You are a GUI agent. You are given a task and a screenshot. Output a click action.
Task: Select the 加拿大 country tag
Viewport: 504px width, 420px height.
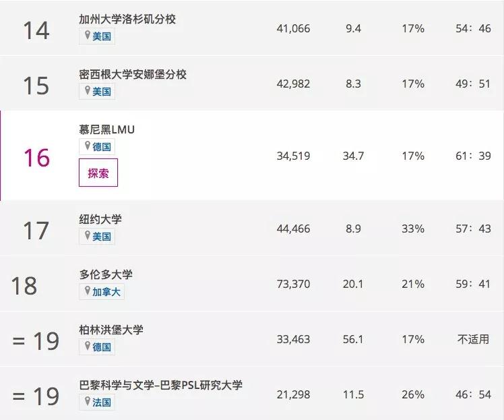[x=107, y=292]
